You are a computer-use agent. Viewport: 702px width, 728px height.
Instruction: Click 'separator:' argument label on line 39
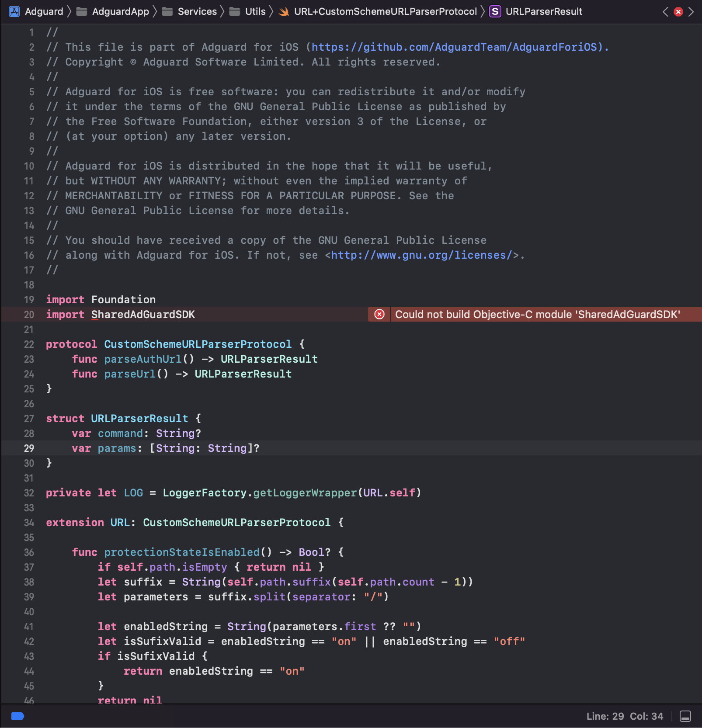point(324,597)
